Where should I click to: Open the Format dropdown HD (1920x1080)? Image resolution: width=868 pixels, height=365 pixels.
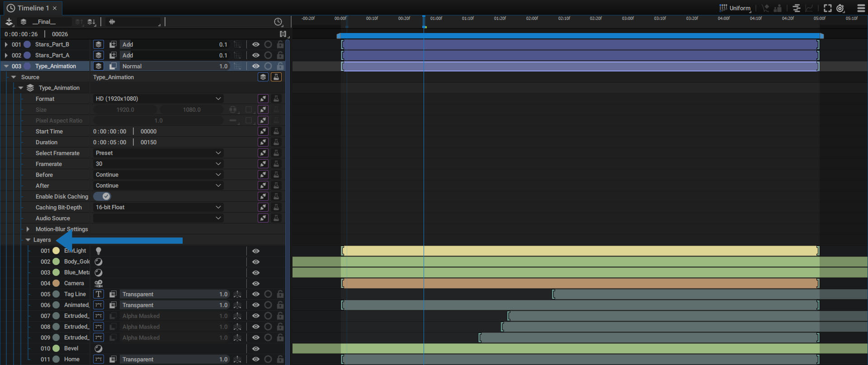coord(158,99)
